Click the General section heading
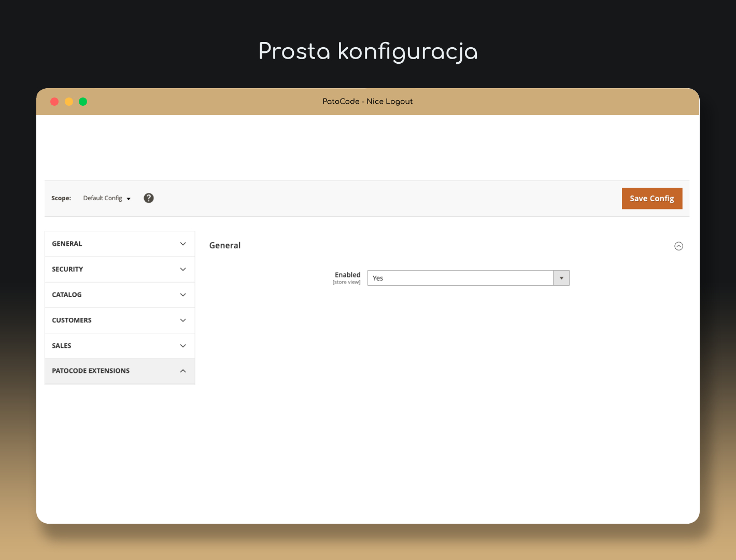The width and height of the screenshot is (736, 560). tap(225, 245)
